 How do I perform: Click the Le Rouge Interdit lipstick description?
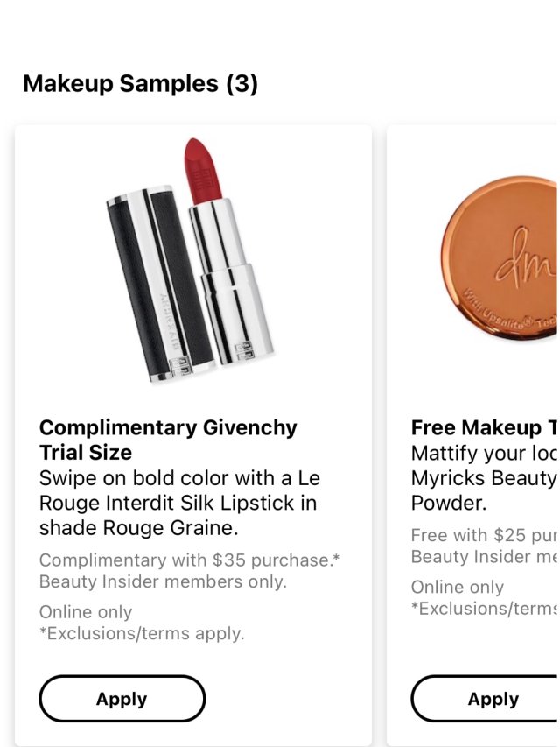(x=179, y=504)
